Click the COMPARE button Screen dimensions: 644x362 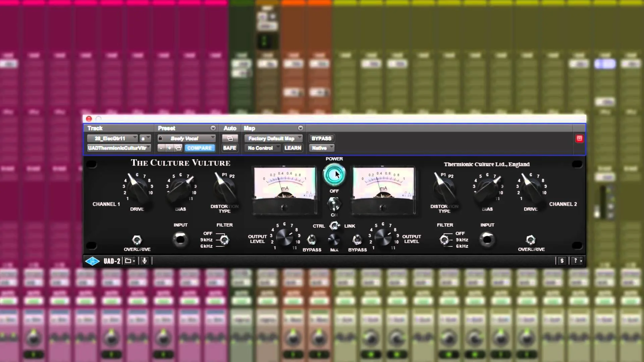coord(200,148)
